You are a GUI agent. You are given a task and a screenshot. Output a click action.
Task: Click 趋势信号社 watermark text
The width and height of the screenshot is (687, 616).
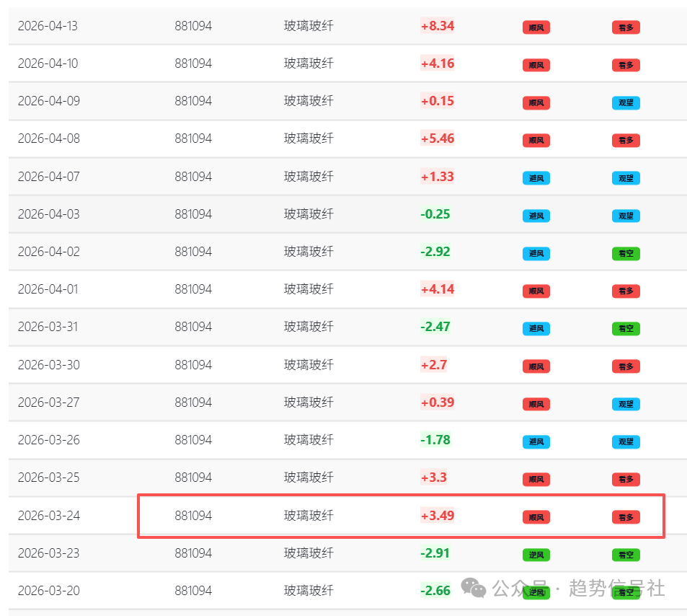616,588
